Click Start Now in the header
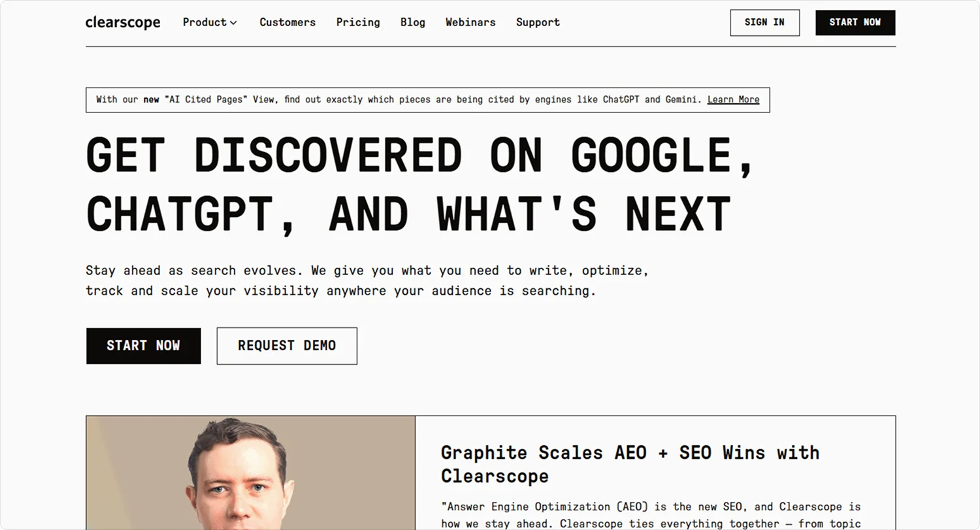Screen dimensions: 980x530 [855, 22]
